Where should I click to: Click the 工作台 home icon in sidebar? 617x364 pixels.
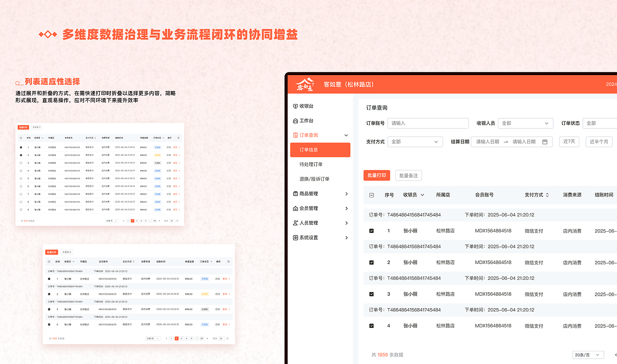pos(295,120)
